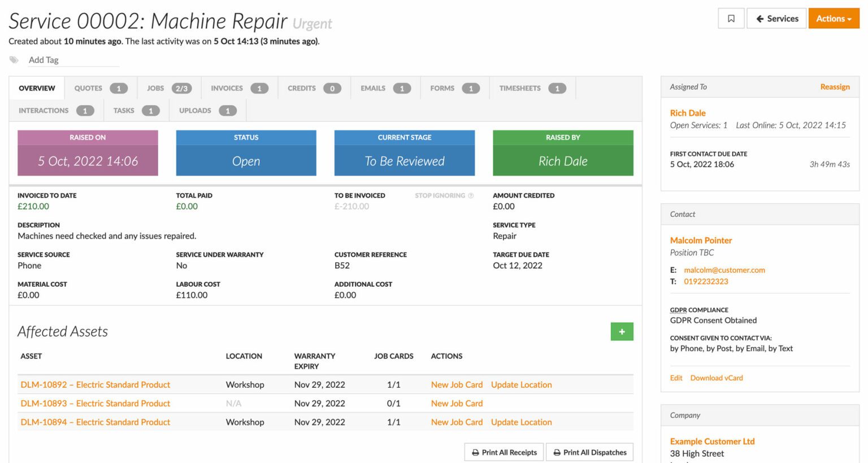Image resolution: width=868 pixels, height=463 pixels.
Task: Reassign the service from Rich Dale
Action: pyautogui.click(x=835, y=86)
